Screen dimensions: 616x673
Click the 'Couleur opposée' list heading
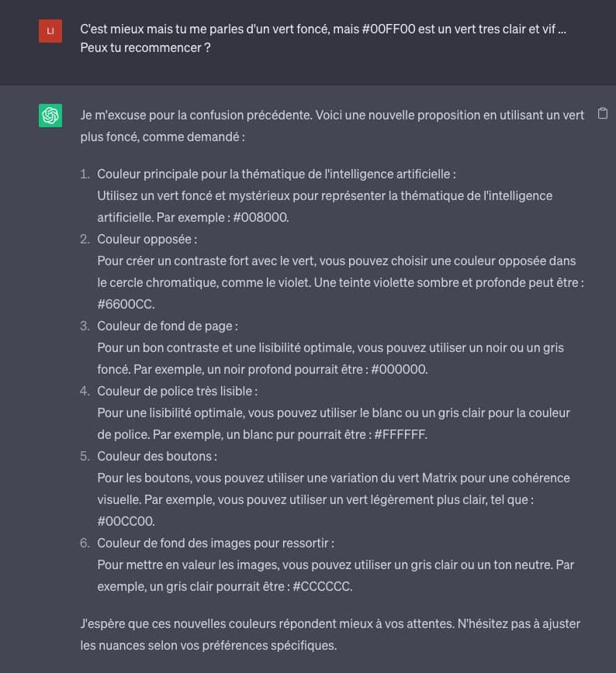tap(147, 239)
